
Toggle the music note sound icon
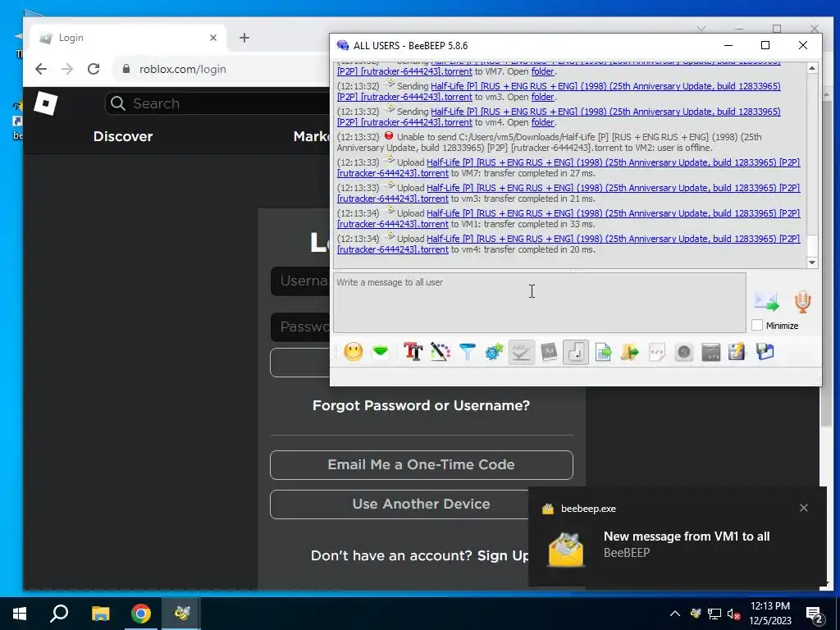pos(576,352)
